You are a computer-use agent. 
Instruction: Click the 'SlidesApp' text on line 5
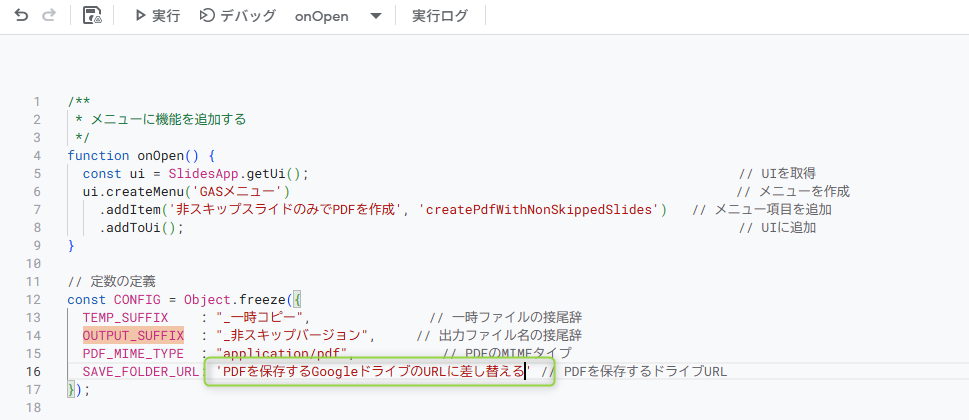tap(203, 174)
